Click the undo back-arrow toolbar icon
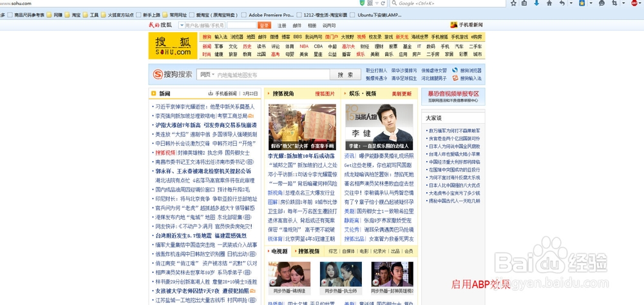This screenshot has height=305, width=644. point(562,3)
